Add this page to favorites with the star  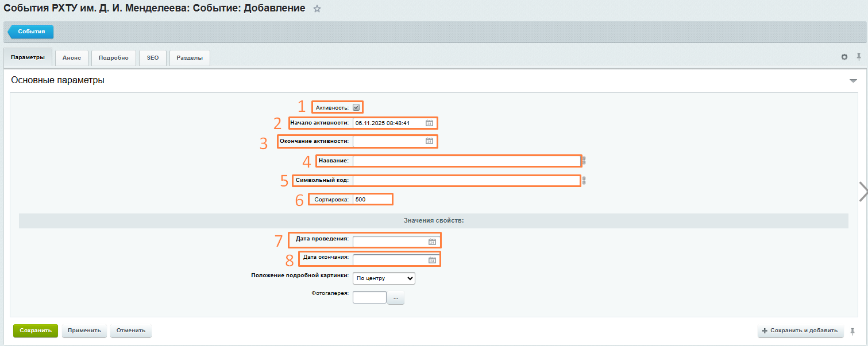[317, 9]
